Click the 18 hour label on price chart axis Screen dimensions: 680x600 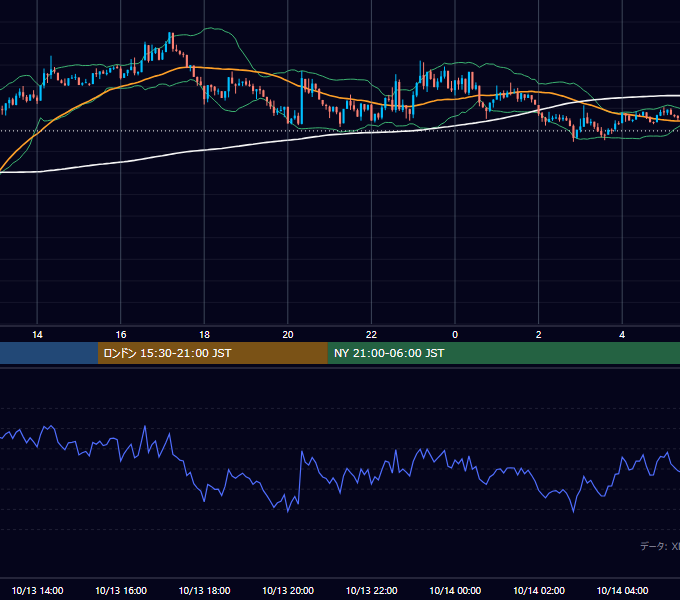pyautogui.click(x=204, y=335)
